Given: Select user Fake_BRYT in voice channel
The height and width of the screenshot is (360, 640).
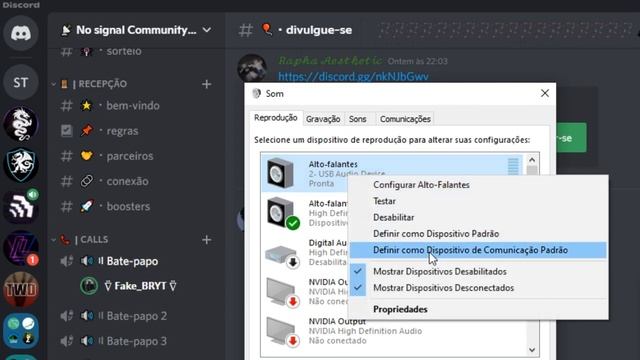Looking at the screenshot, I should (x=140, y=286).
